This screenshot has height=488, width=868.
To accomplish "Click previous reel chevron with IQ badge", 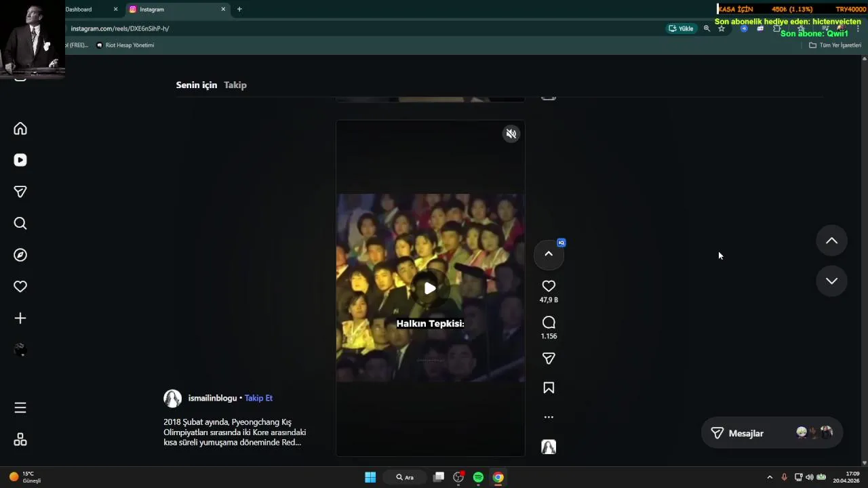I will pos(549,254).
